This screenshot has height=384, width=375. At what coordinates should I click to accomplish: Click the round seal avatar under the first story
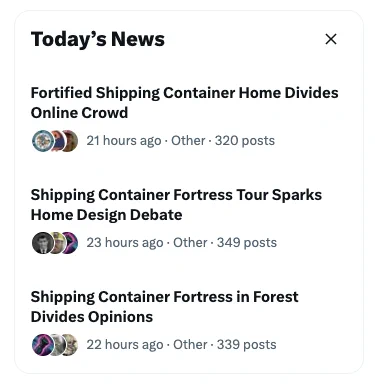[42, 141]
